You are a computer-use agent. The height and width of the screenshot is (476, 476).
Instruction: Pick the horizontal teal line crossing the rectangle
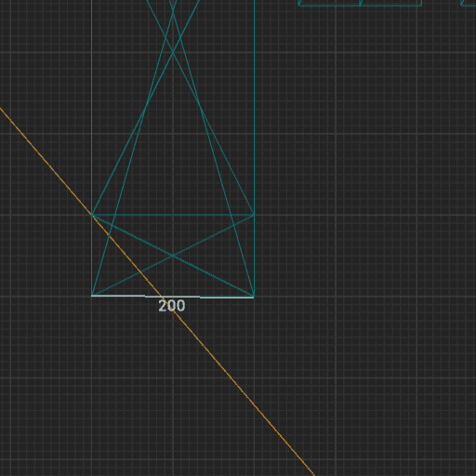173,214
